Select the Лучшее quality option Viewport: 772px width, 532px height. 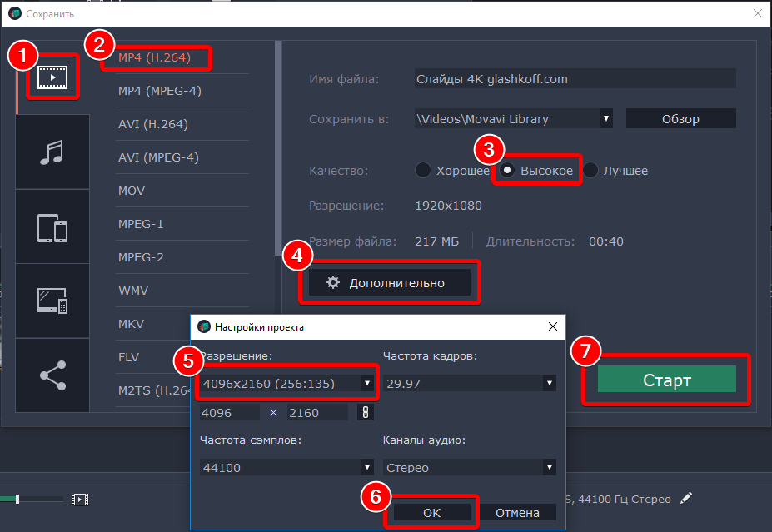pyautogui.click(x=590, y=171)
